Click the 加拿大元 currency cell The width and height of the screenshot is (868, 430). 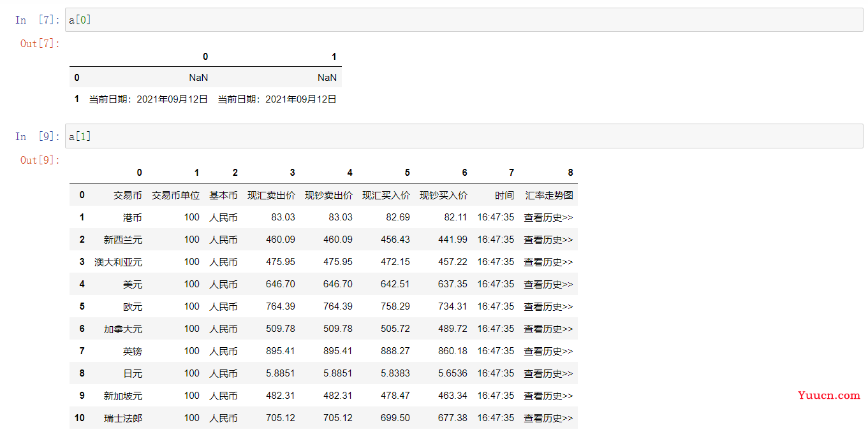point(123,329)
